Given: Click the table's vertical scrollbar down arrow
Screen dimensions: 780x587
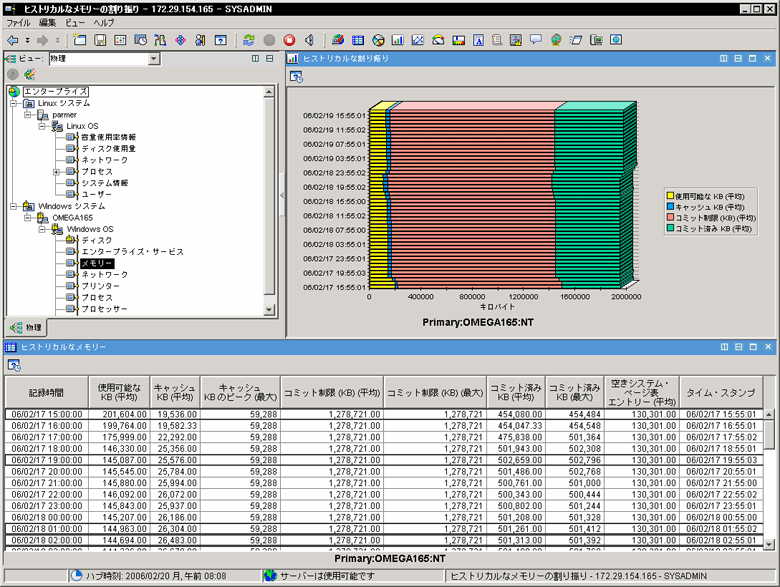Looking at the screenshot, I should 769,546.
